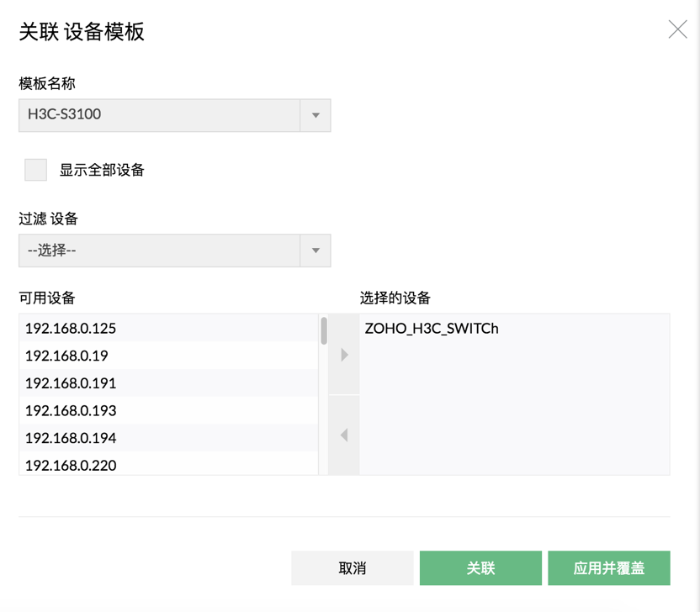The height and width of the screenshot is (612, 700).
Task: Click the green 关联 button
Action: click(480, 568)
